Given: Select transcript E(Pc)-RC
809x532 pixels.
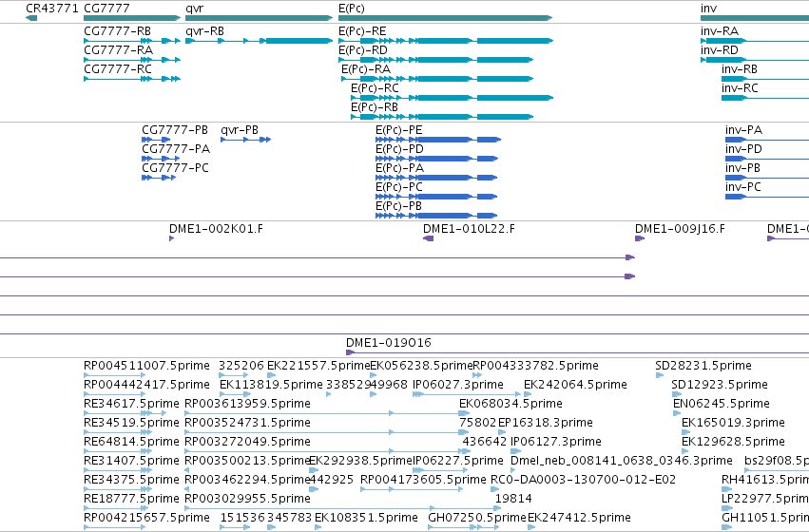Looking at the screenshot, I should 452,98.
